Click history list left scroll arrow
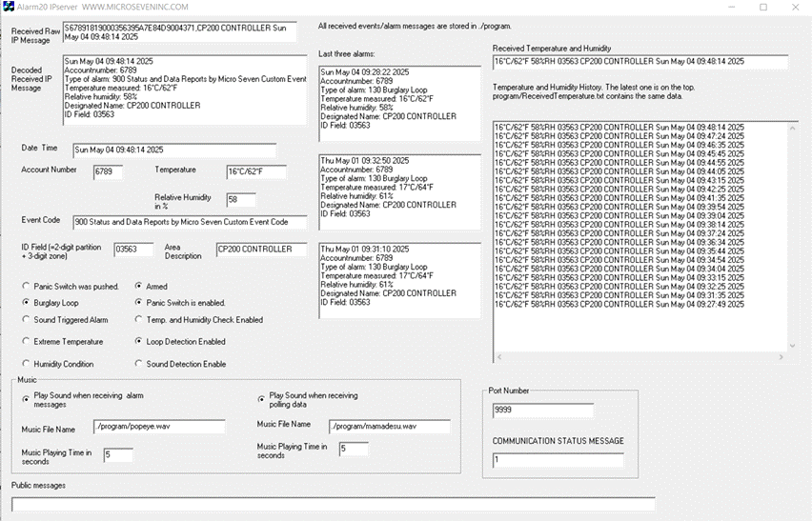812x521 pixels. click(x=499, y=357)
